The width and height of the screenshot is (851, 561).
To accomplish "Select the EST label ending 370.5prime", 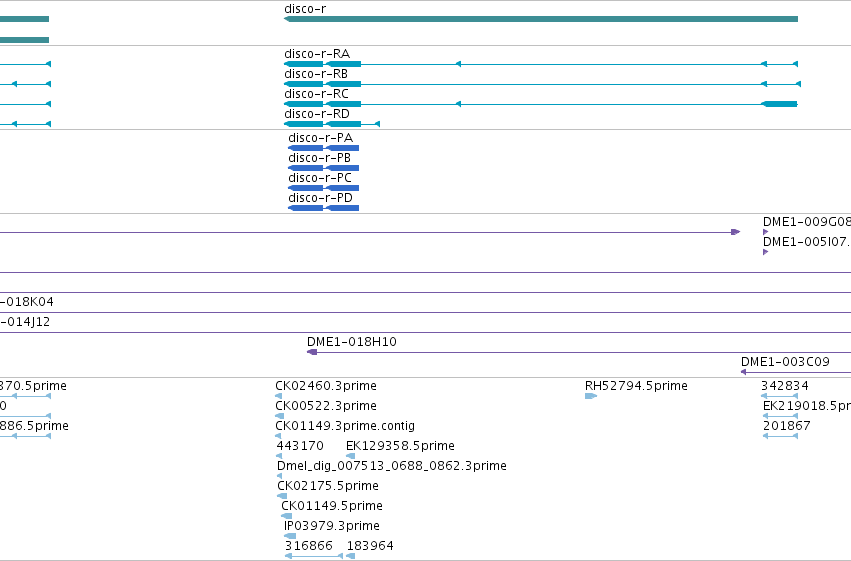I will click(33, 386).
